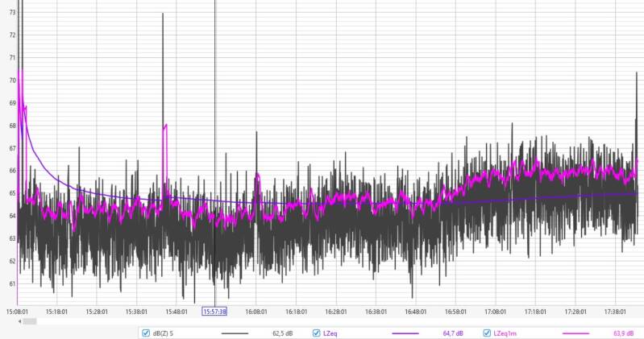
Task: Click the 64 dB level axis label
Action: point(12,216)
